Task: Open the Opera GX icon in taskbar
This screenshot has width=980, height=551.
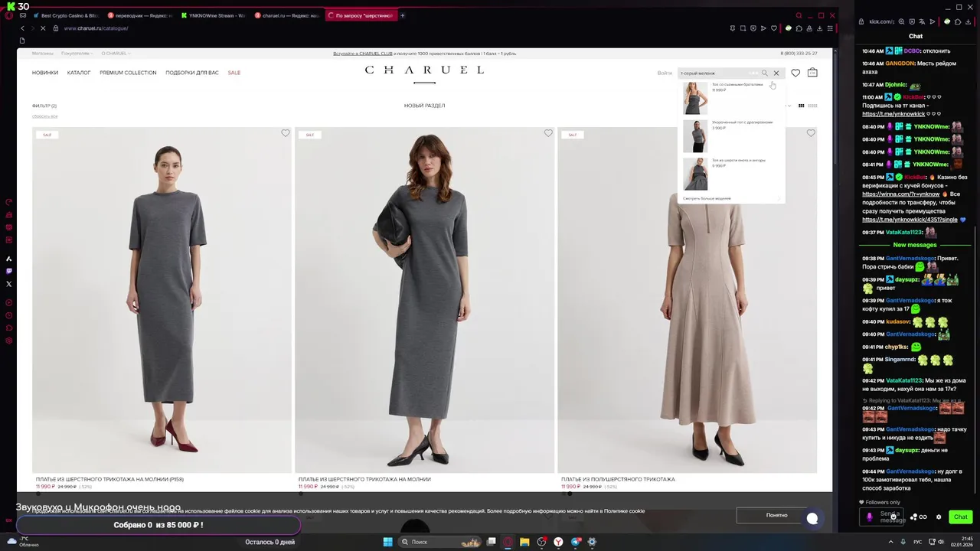Action: pyautogui.click(x=507, y=542)
